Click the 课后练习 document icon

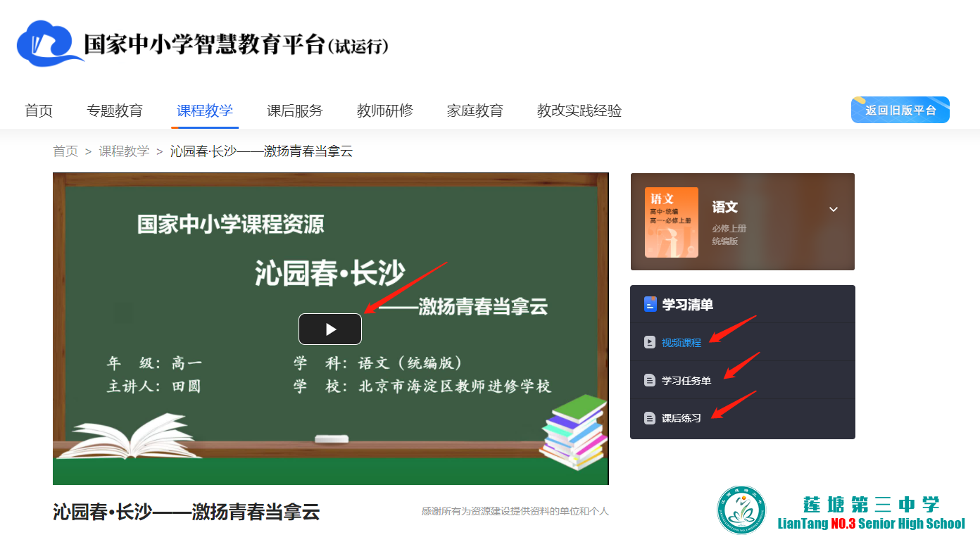[650, 418]
